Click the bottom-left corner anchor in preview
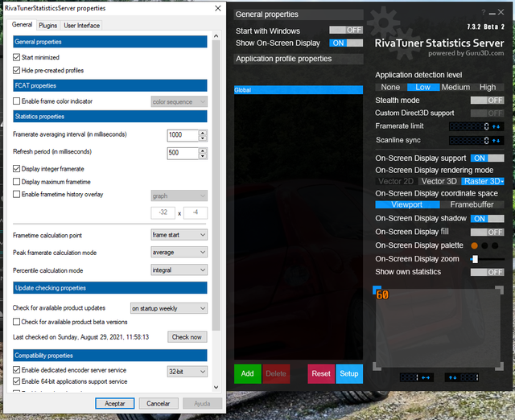515x420 pixels. click(377, 366)
